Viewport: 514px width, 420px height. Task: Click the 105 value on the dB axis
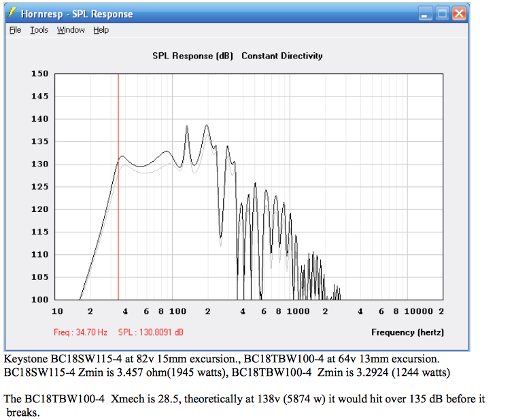[x=39, y=277]
